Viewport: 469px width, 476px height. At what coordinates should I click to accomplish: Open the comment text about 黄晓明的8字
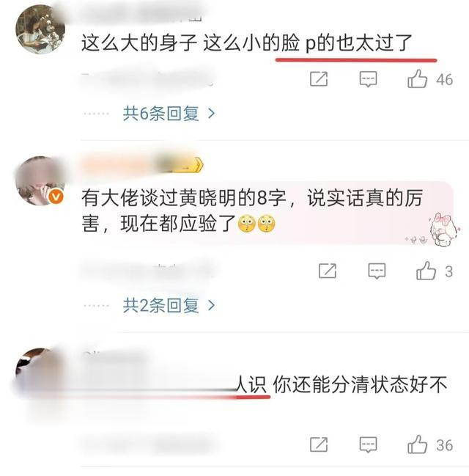click(252, 211)
